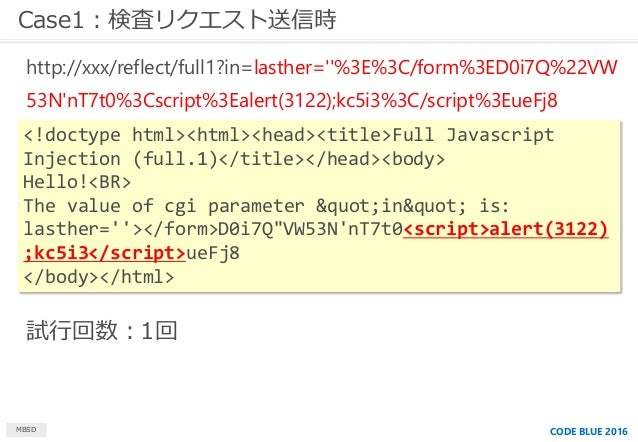Click the D0i7Q"VW53N'nT7t0 random string in the code
This screenshot has height=442, width=638.
(x=310, y=229)
